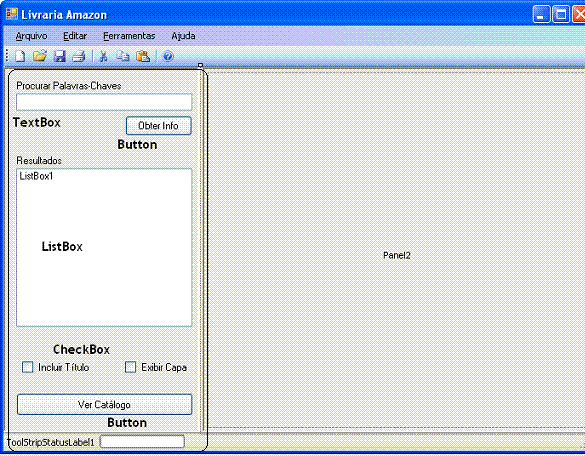The image size is (585, 456).
Task: Click the New document toolbar icon
Action: (x=20, y=56)
